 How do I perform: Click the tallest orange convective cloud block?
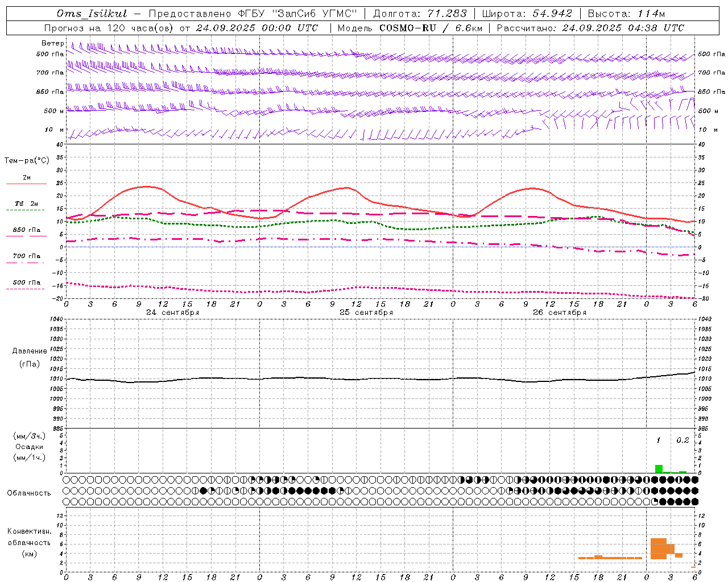tap(659, 548)
